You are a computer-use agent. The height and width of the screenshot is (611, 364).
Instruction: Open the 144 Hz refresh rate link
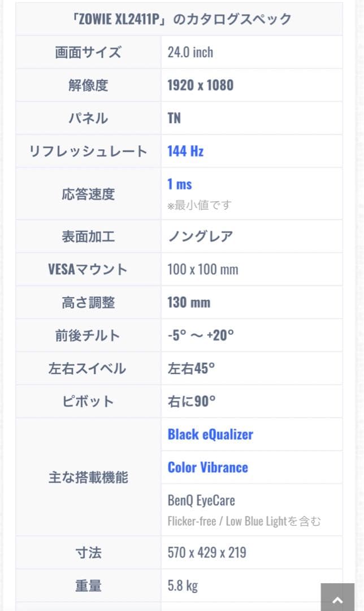point(185,151)
